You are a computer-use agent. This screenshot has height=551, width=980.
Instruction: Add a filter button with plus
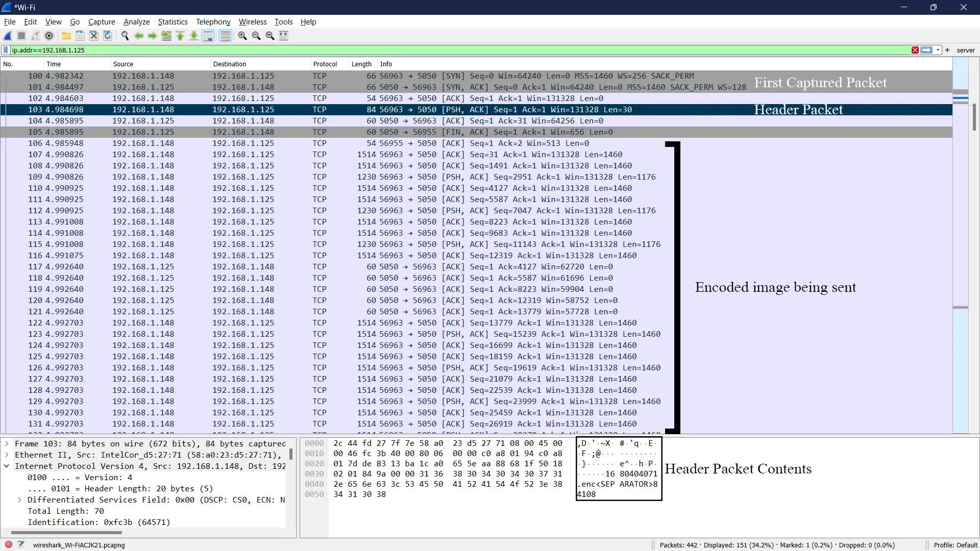tap(947, 50)
